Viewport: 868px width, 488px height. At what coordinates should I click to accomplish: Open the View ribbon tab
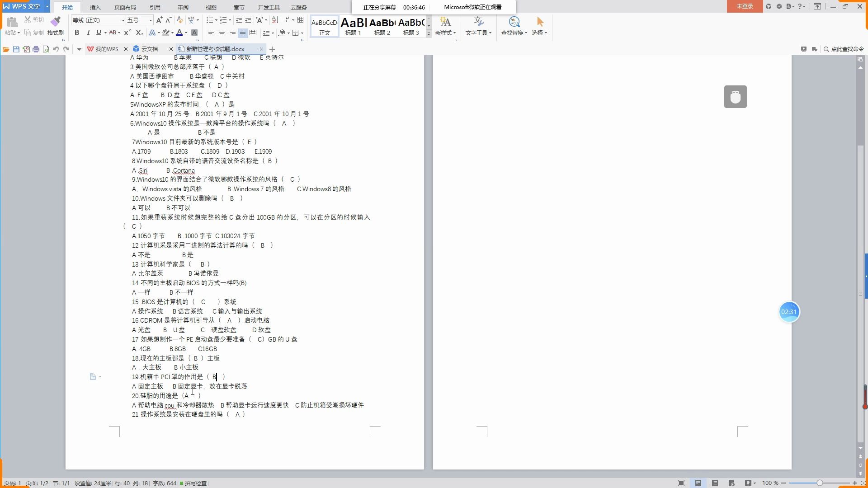pyautogui.click(x=211, y=7)
